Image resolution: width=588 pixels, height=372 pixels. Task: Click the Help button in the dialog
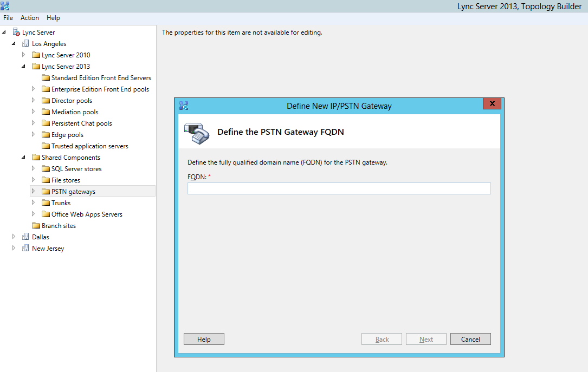pyautogui.click(x=204, y=340)
